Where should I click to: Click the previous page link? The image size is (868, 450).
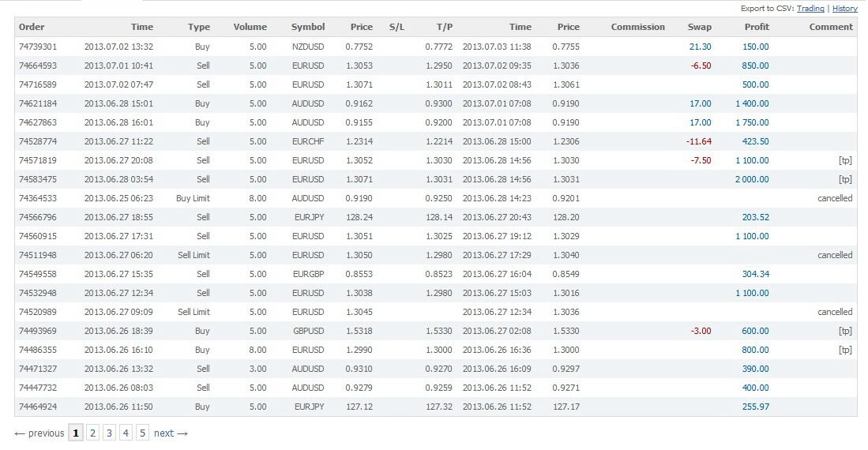pyautogui.click(x=39, y=433)
